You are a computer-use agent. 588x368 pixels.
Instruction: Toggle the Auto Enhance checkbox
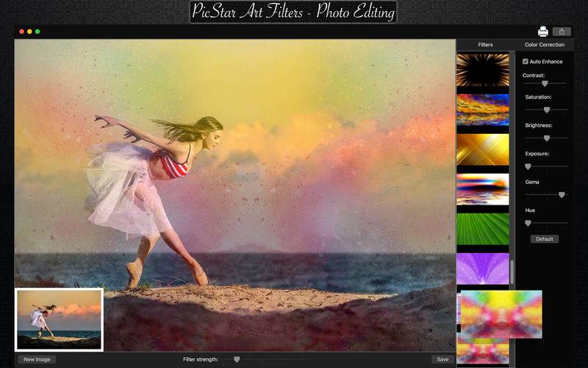click(x=526, y=61)
